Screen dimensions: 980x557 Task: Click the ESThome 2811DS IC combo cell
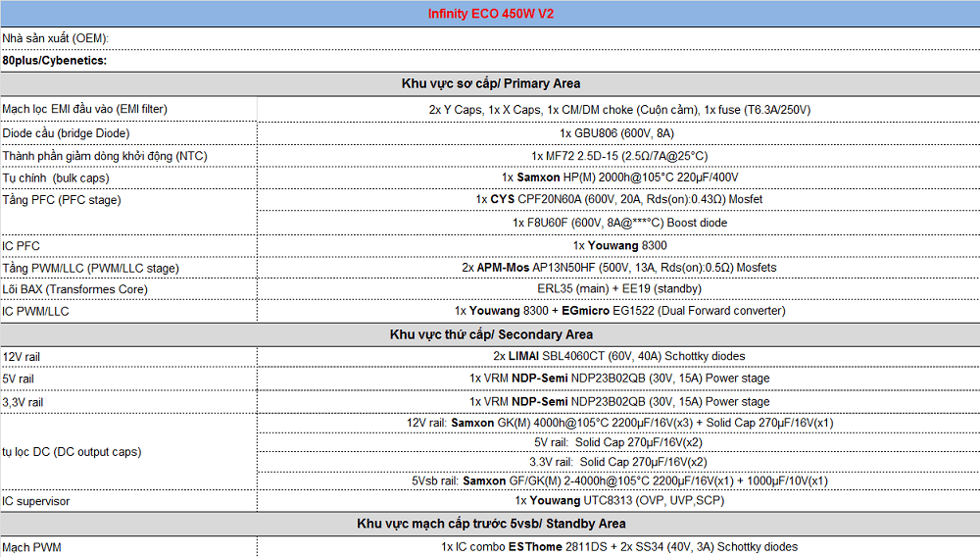pos(618,547)
